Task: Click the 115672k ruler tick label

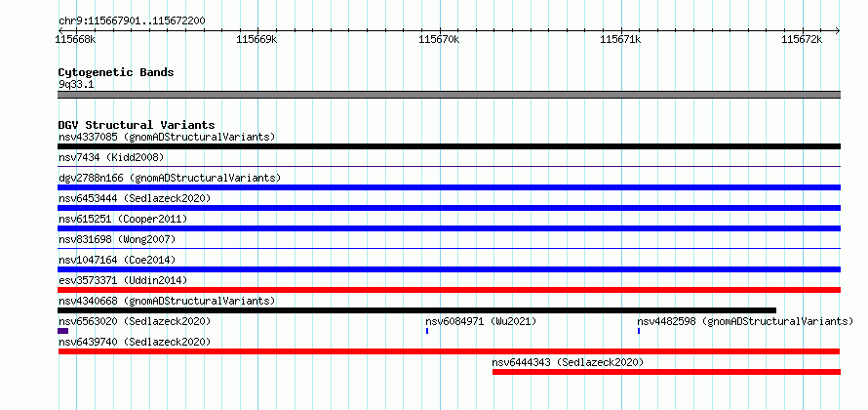Action: coord(802,39)
